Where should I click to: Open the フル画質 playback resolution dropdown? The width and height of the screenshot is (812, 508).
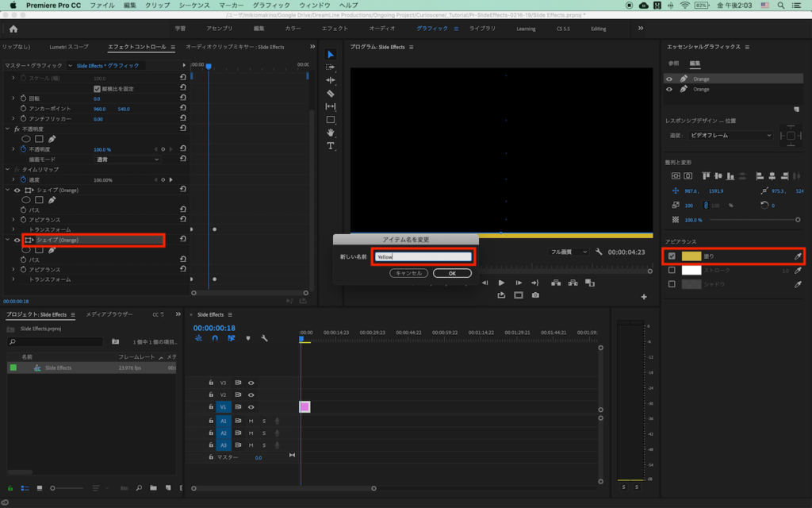567,252
